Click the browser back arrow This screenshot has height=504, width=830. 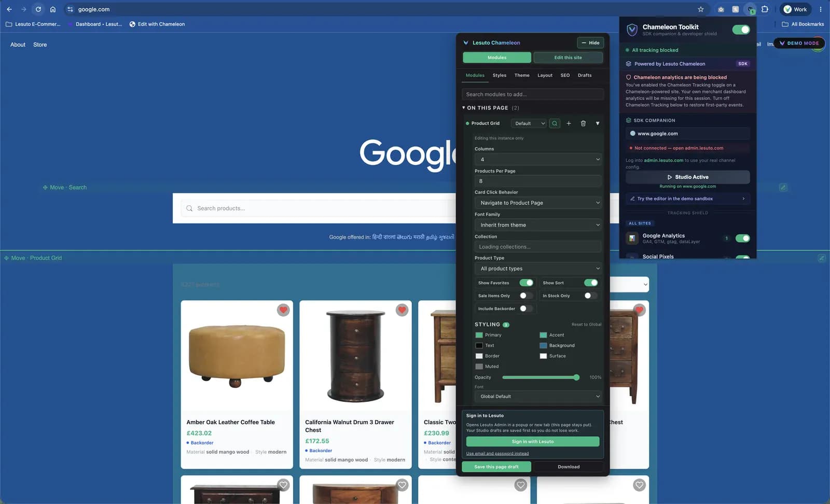pyautogui.click(x=9, y=9)
